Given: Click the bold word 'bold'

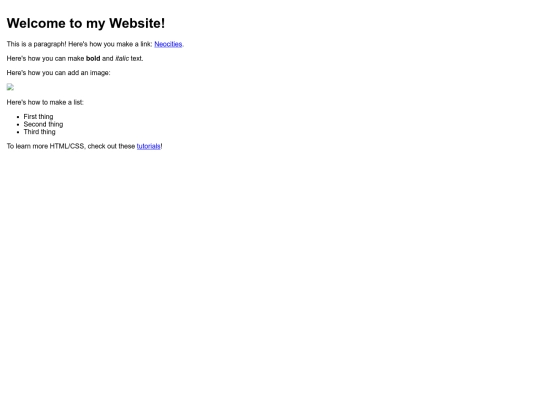Looking at the screenshot, I should click(93, 59).
